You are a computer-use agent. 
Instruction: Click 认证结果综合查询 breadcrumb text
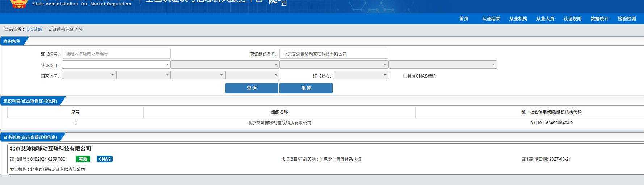(x=65, y=29)
